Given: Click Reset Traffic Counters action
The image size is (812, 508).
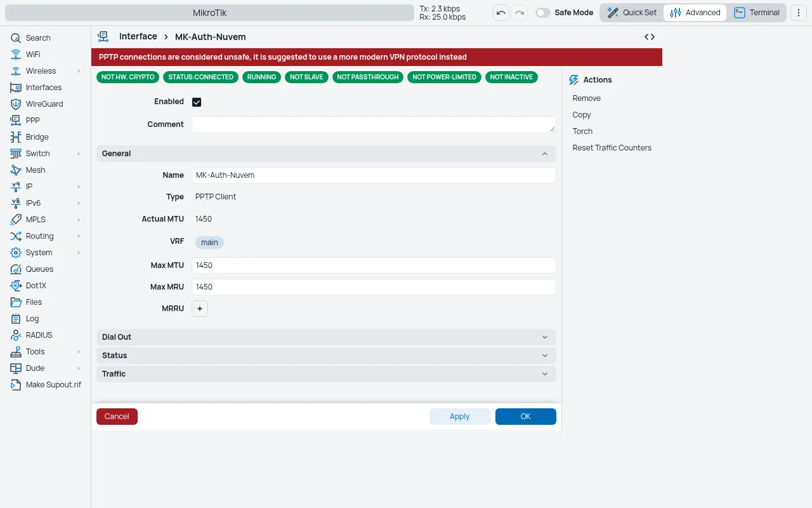Looking at the screenshot, I should pos(612,148).
